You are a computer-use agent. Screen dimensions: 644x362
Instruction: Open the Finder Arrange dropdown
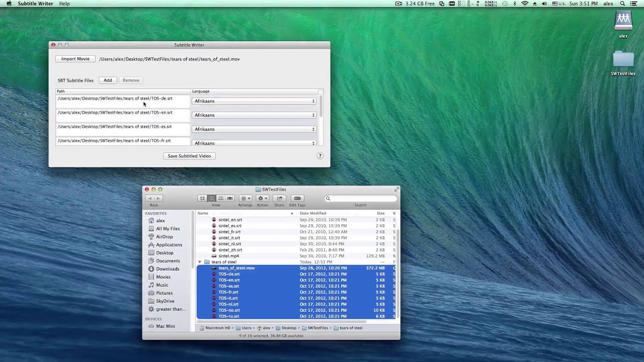(245, 199)
